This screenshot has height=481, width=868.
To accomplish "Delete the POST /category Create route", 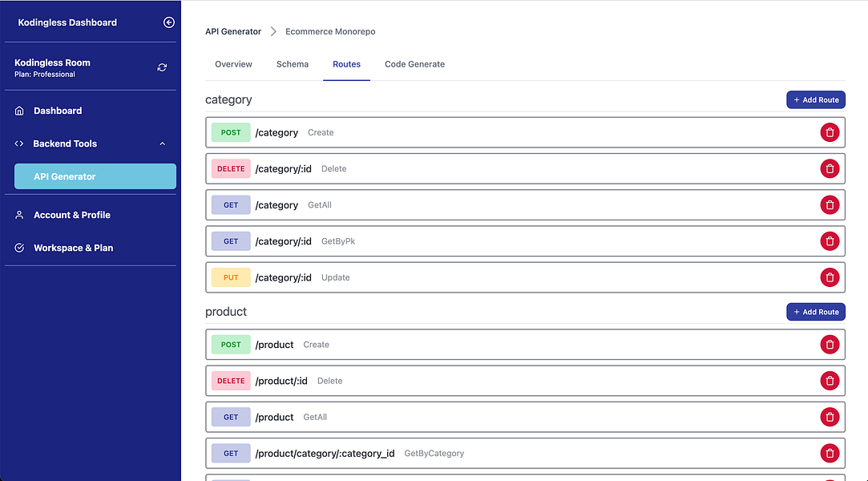I will [830, 132].
